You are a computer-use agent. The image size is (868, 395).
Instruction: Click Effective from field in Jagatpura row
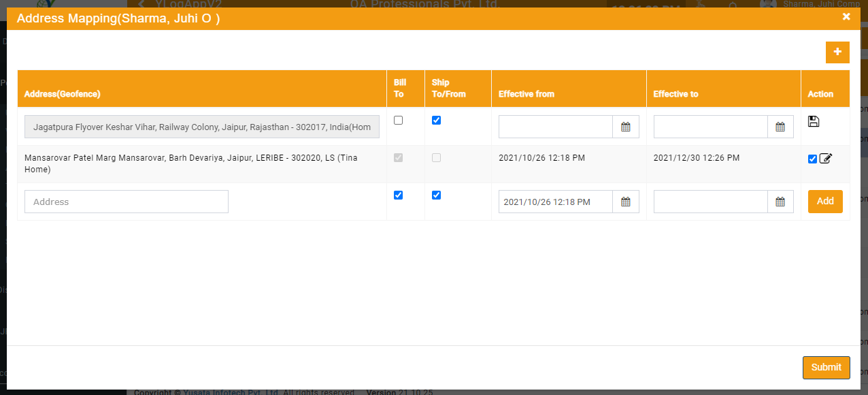tap(556, 127)
